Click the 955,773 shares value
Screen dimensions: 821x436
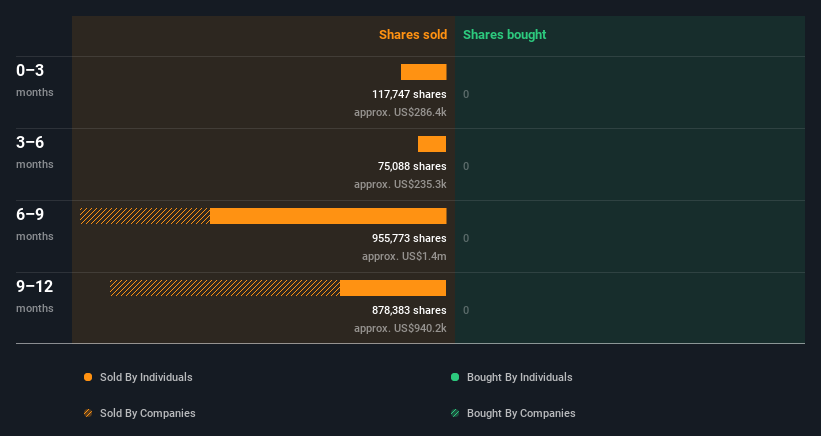click(409, 239)
